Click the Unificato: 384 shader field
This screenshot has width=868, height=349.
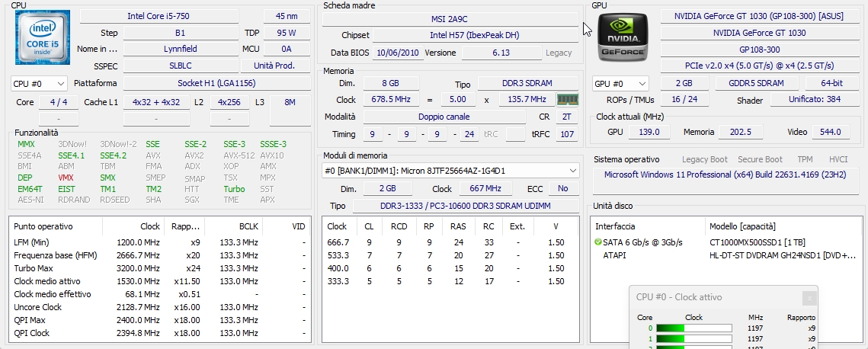click(x=815, y=100)
